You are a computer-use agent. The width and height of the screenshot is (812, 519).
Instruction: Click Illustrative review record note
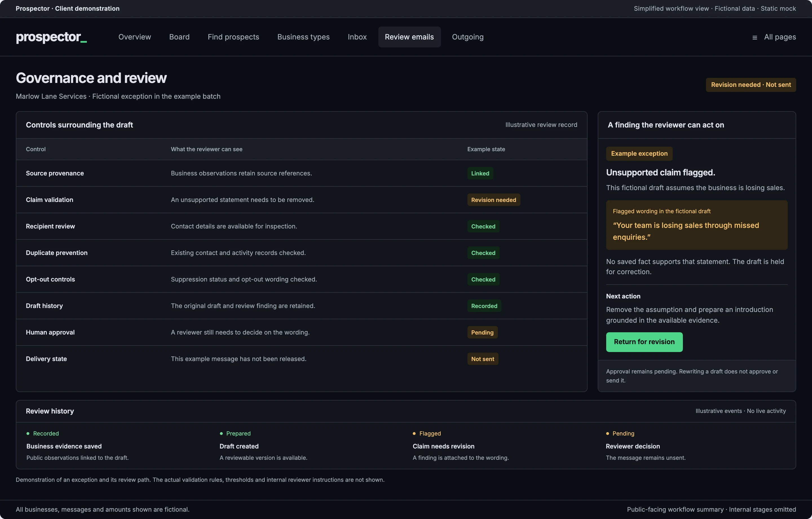point(541,125)
